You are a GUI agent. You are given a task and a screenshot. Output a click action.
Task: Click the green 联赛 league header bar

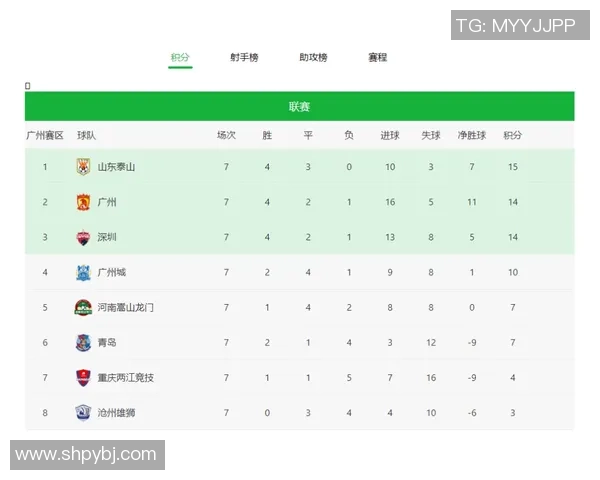point(299,106)
